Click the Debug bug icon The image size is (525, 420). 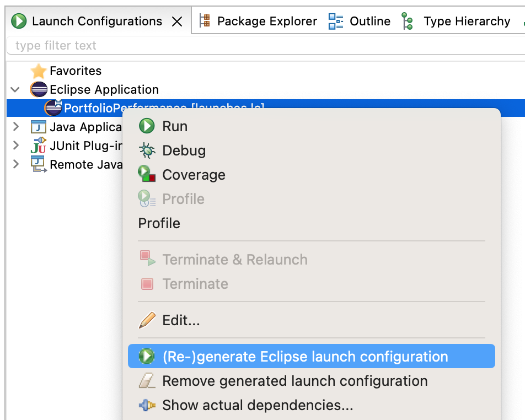pos(147,150)
